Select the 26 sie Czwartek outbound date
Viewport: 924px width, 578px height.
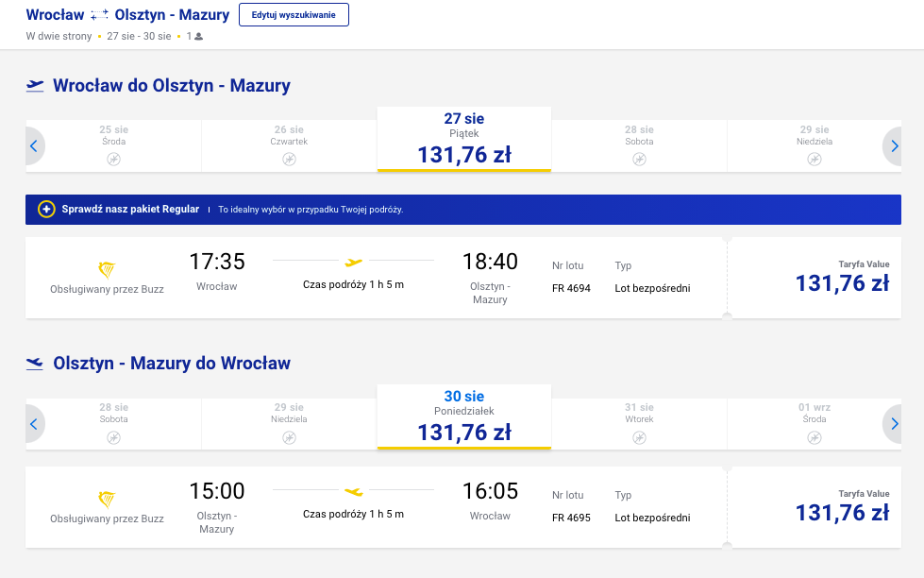coord(289,145)
